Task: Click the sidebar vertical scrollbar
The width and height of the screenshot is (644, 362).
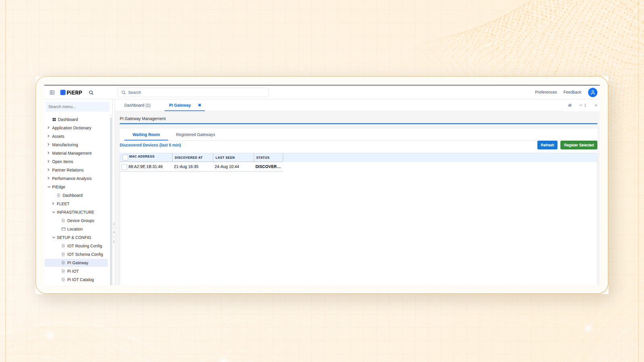Action: (x=111, y=201)
